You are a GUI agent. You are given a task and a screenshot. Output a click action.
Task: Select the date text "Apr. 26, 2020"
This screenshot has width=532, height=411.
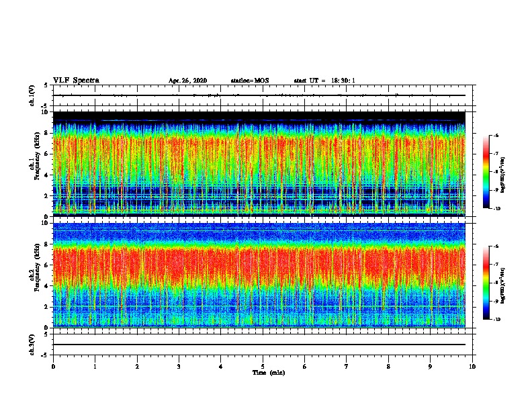pos(187,81)
